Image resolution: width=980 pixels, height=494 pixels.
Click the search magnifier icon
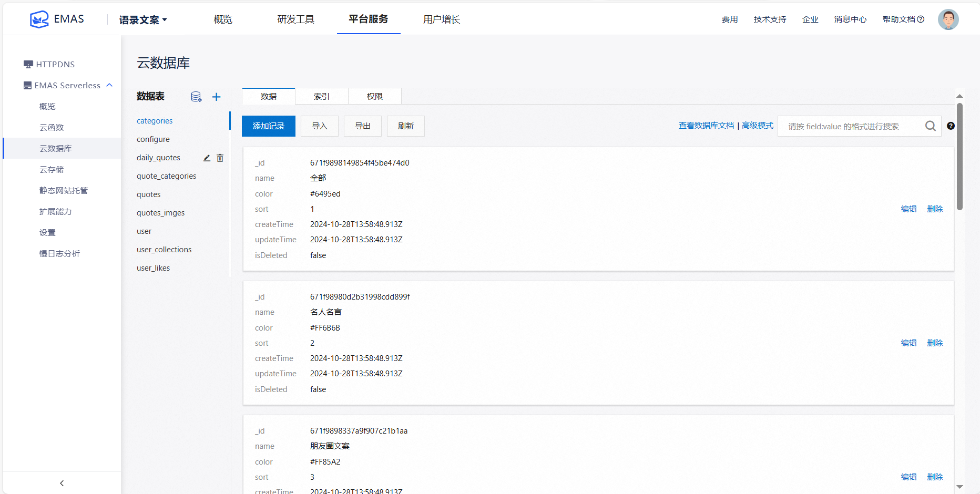[x=931, y=126]
